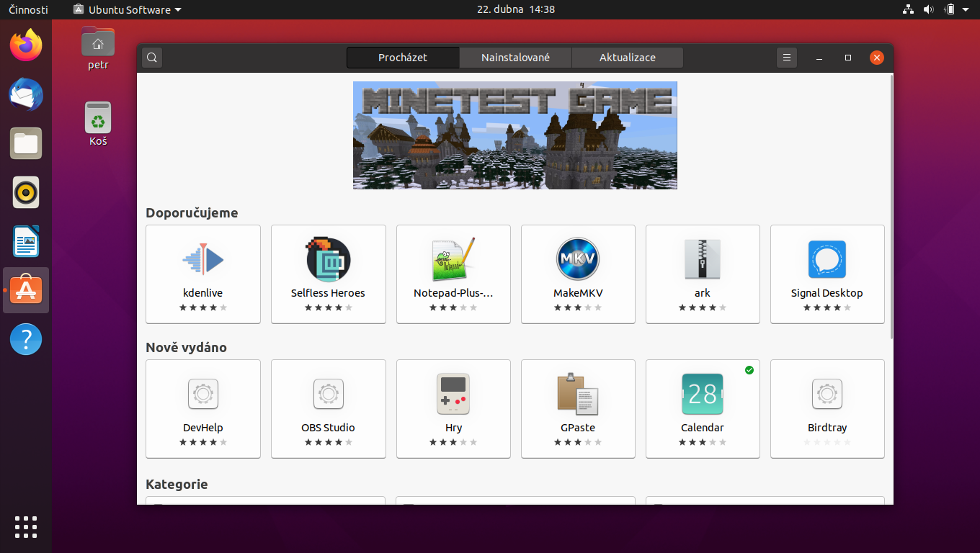
Task: Select the Notepad-Plus-Plus app icon
Action: pyautogui.click(x=453, y=260)
